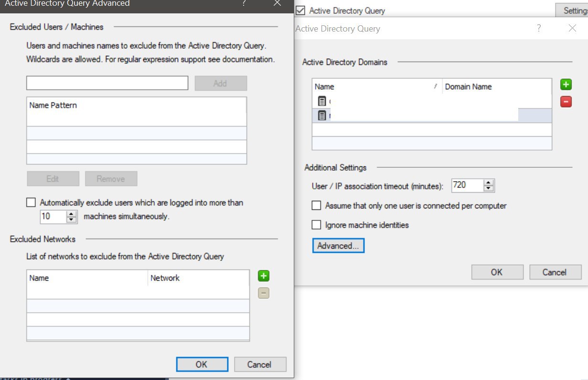Click help question mark in Advanced dialog

coord(244,3)
